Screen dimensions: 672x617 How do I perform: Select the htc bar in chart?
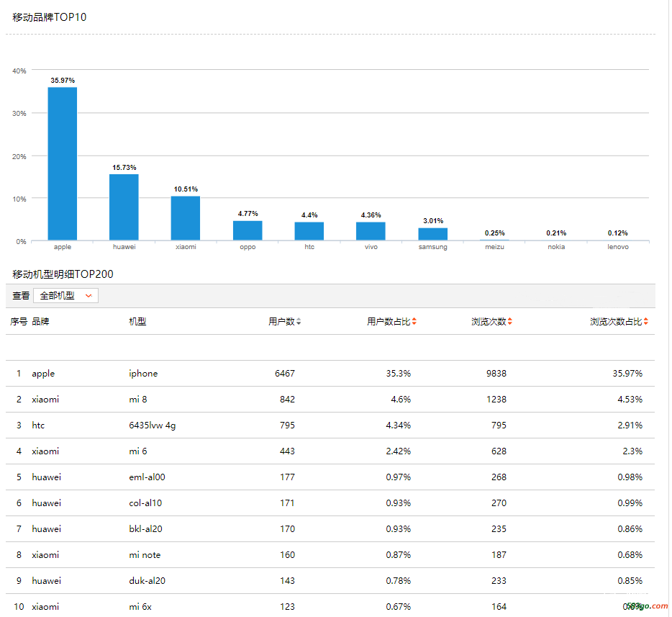point(309,231)
